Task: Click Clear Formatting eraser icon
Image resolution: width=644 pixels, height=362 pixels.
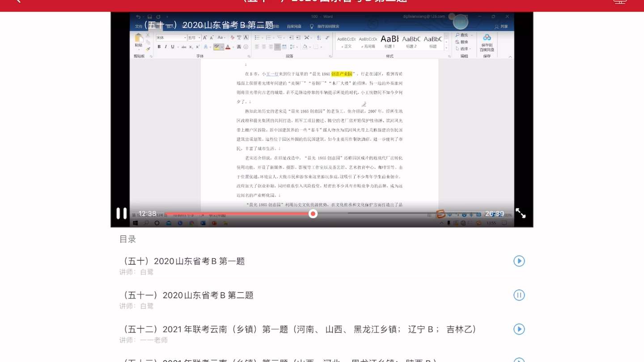Action: pos(233,38)
